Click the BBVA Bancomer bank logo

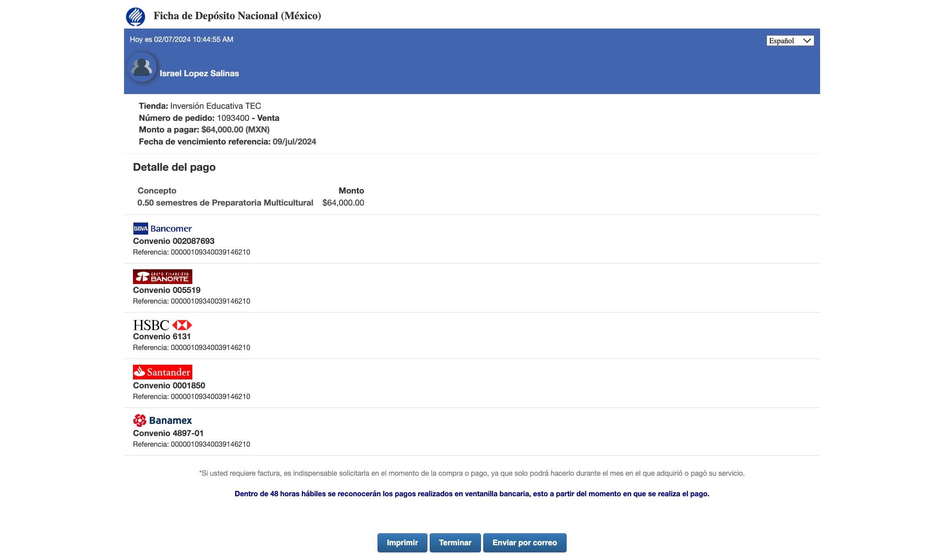[162, 229]
